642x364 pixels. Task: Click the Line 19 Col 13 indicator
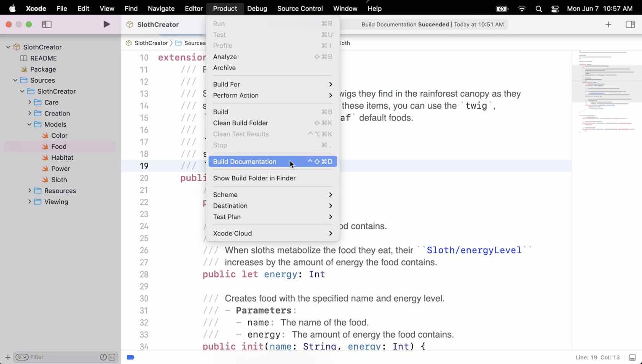tap(598, 357)
